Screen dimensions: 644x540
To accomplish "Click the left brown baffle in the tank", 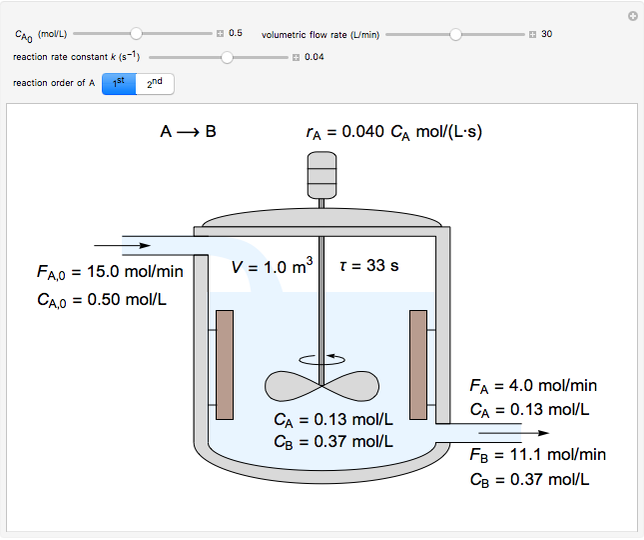I will [x=225, y=363].
